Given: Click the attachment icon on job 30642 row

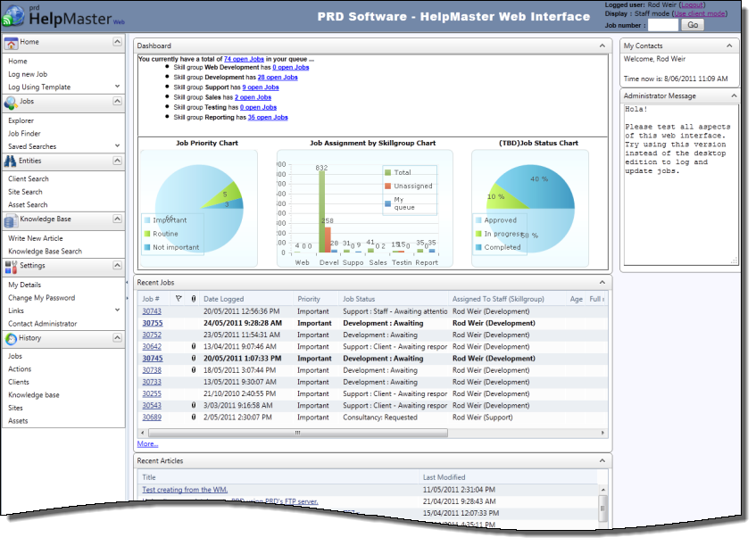Looking at the screenshot, I should 194,346.
